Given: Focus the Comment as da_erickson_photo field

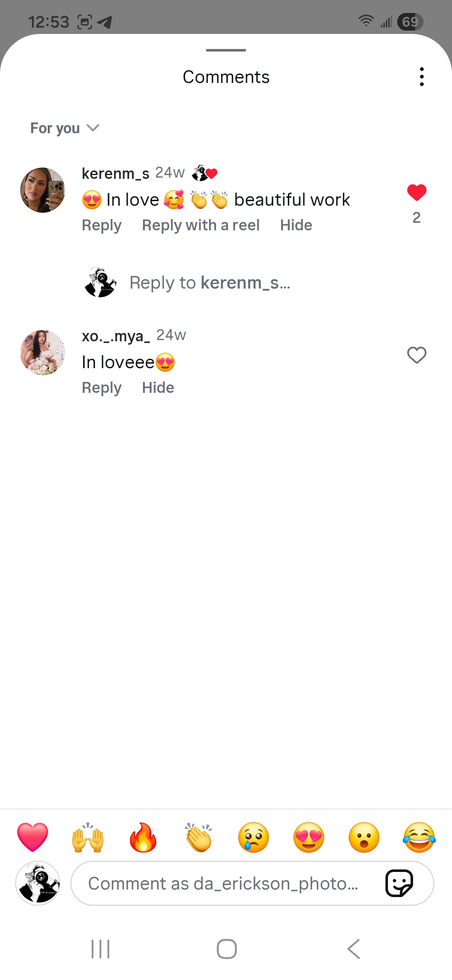Looking at the screenshot, I should [x=226, y=883].
